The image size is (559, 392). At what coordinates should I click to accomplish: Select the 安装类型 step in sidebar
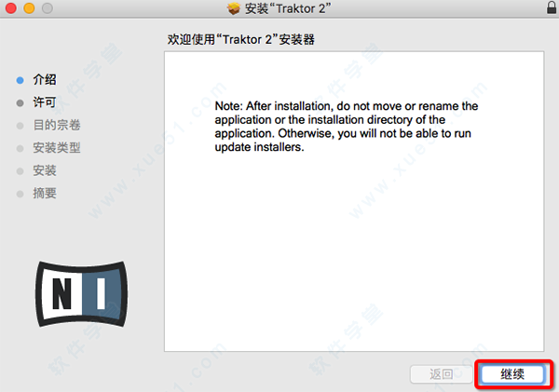[x=57, y=147]
